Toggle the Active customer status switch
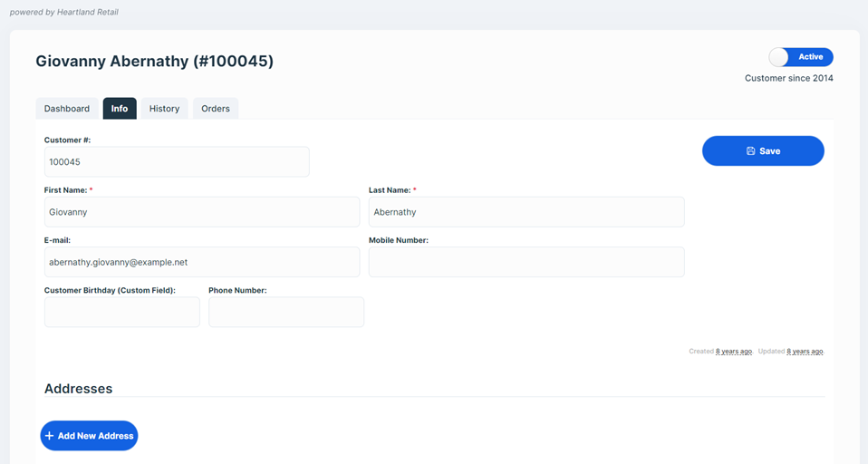The width and height of the screenshot is (868, 464). point(800,57)
